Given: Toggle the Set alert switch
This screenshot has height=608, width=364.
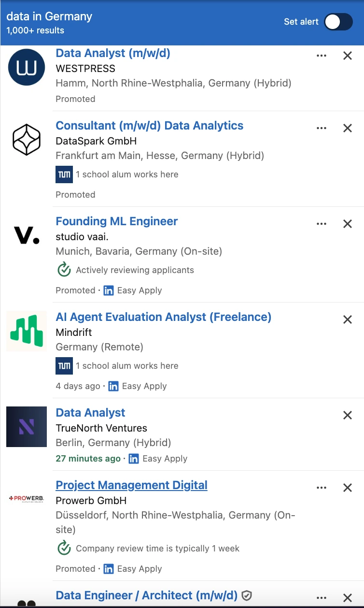Looking at the screenshot, I should [x=338, y=22].
